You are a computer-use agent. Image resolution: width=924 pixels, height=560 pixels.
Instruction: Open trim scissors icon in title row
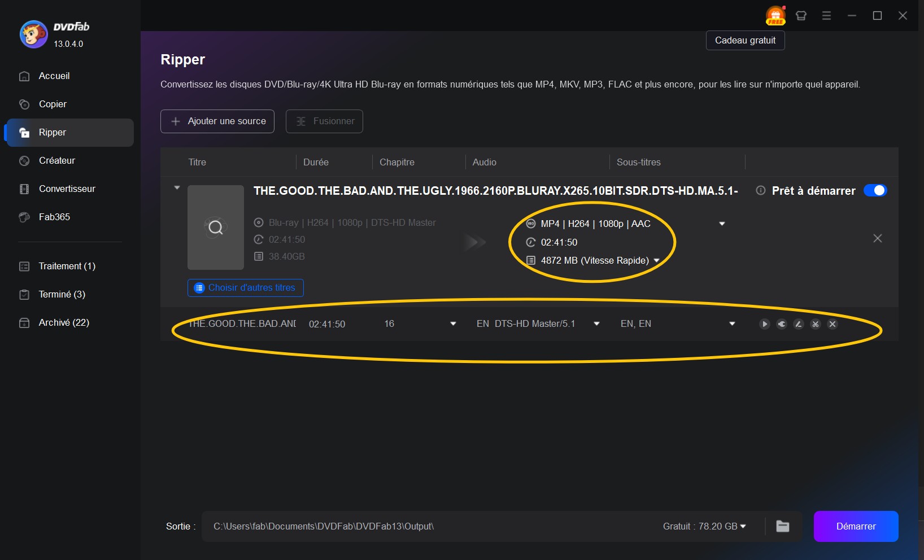[x=816, y=324]
